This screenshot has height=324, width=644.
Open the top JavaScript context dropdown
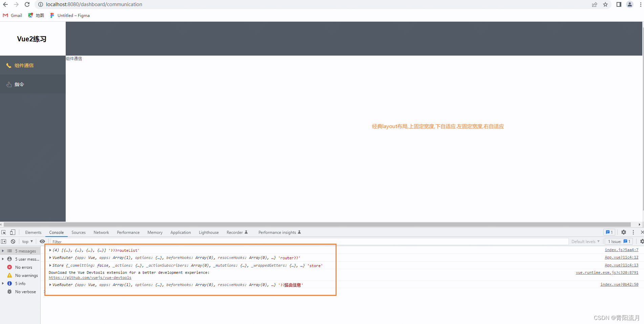(27, 241)
